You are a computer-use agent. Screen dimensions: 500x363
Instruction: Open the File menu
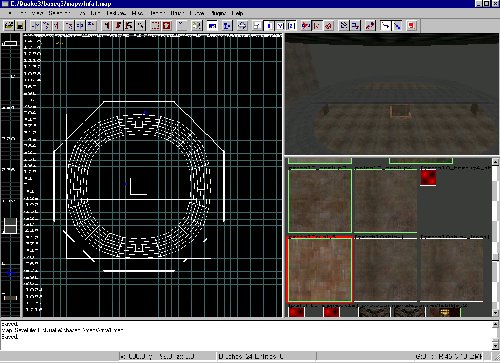point(10,13)
